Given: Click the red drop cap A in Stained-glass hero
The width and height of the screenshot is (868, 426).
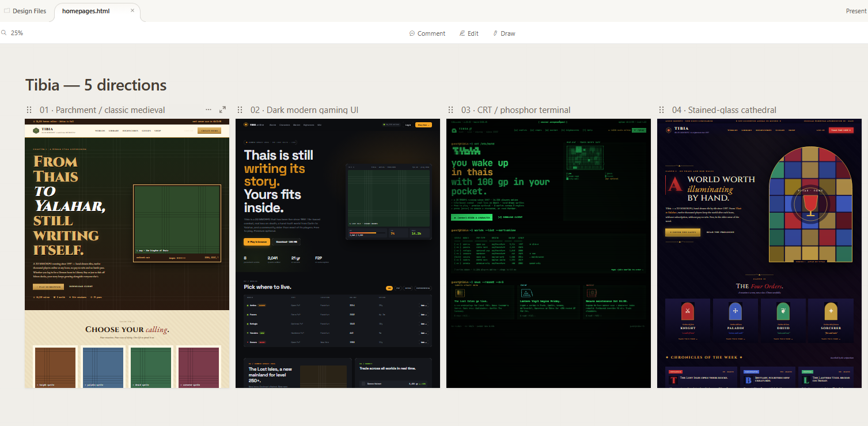Looking at the screenshot, I should 674,184.
